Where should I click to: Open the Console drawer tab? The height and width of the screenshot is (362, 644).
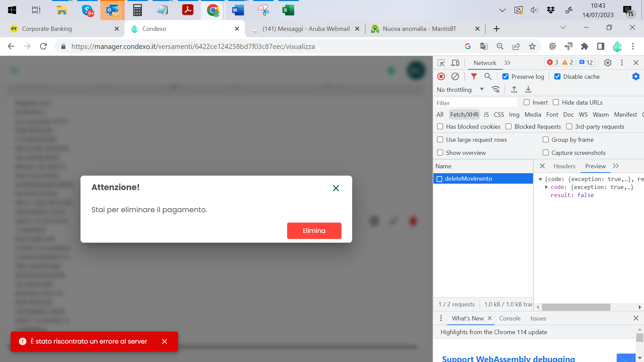509,318
